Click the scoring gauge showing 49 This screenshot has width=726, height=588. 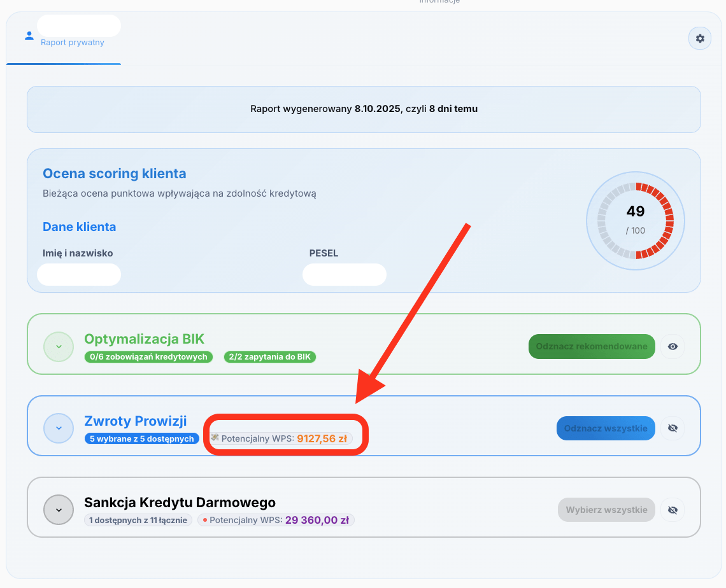636,221
